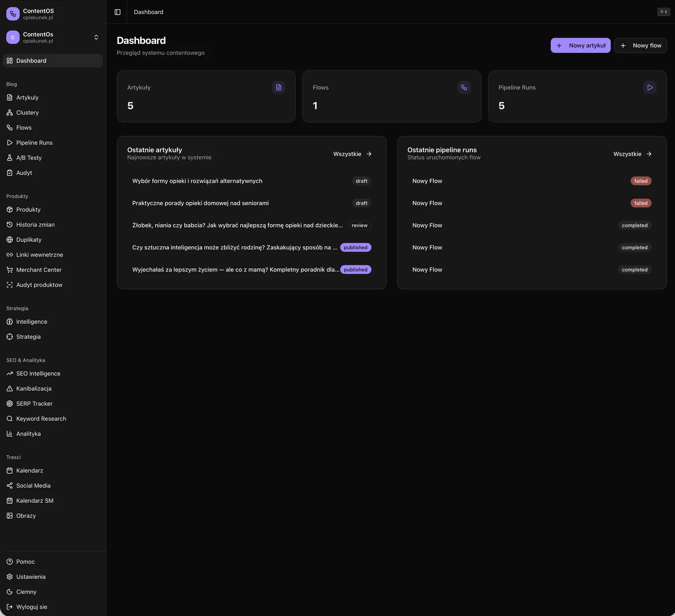Open Artykuly icon in the sidebar
The image size is (675, 616).
tap(9, 97)
